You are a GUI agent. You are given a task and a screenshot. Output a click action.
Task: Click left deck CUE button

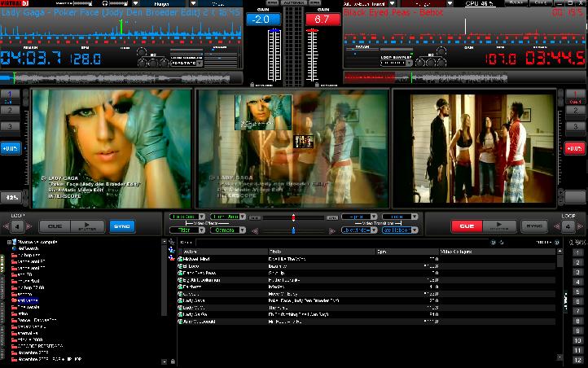[x=55, y=226]
